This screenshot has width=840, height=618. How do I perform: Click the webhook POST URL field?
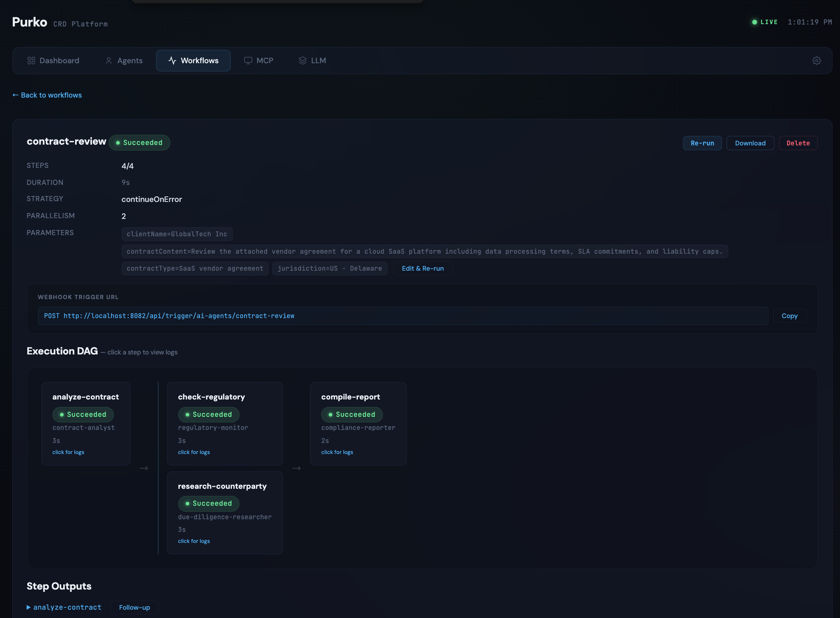[x=403, y=316]
